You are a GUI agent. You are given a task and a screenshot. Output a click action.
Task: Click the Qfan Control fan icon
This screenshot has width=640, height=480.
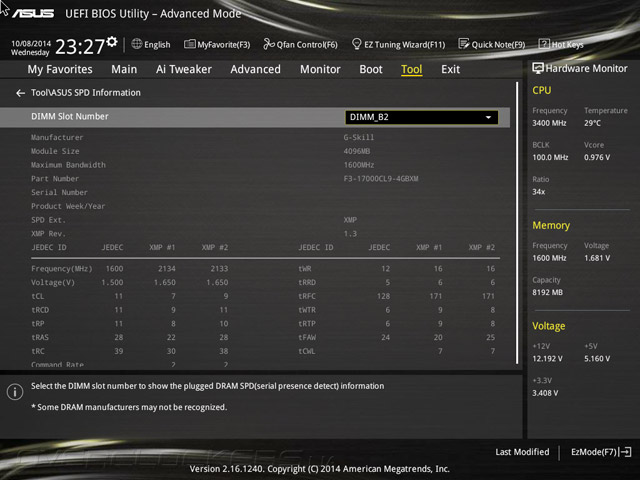click(269, 44)
